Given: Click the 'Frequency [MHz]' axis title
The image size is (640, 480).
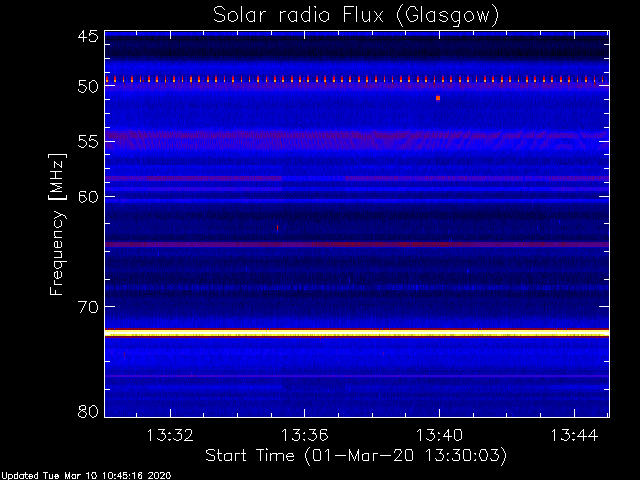Looking at the screenshot, I should [x=57, y=224].
